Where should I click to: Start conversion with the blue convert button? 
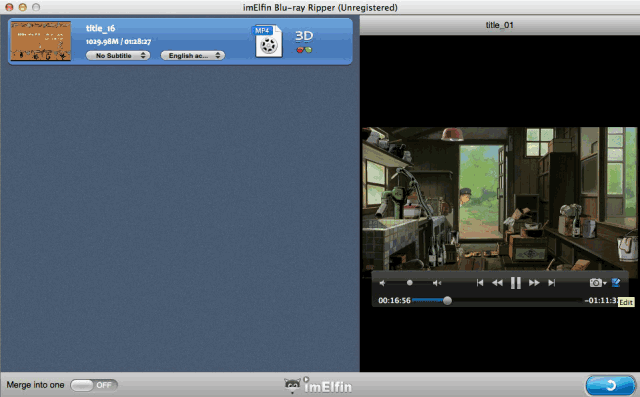(x=610, y=385)
